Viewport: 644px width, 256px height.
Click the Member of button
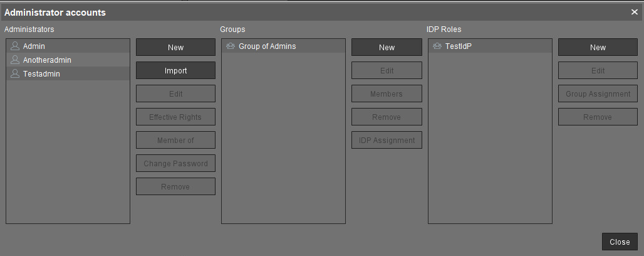coord(175,140)
